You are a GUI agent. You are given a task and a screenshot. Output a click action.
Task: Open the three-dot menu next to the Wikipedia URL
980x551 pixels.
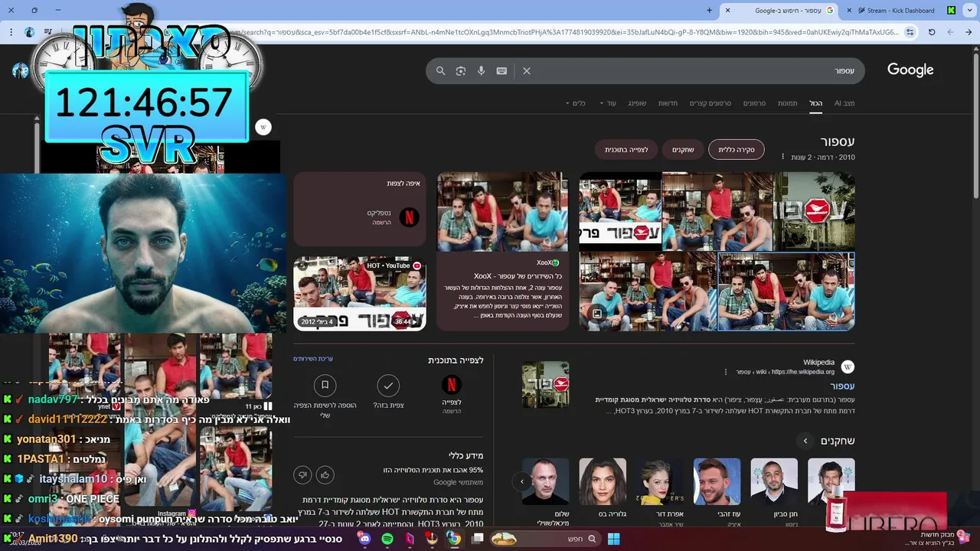pos(727,372)
